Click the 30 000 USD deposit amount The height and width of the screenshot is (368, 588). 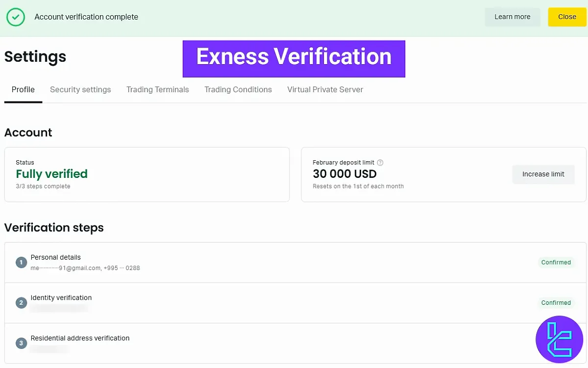(344, 174)
